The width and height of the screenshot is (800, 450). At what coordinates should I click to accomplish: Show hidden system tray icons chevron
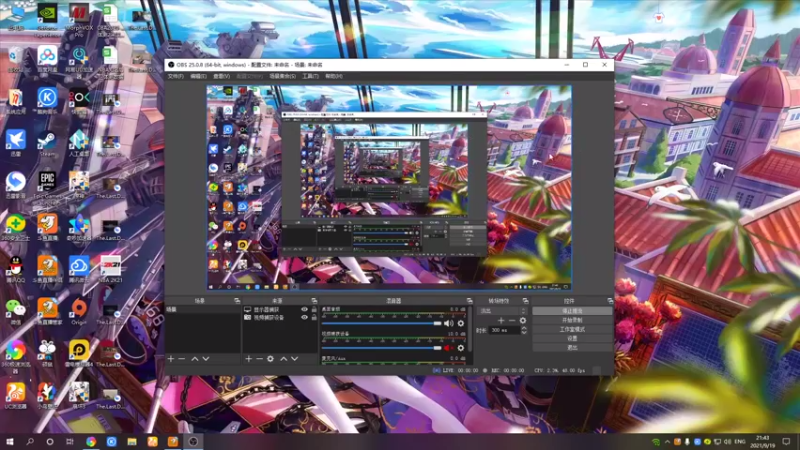tap(667, 442)
